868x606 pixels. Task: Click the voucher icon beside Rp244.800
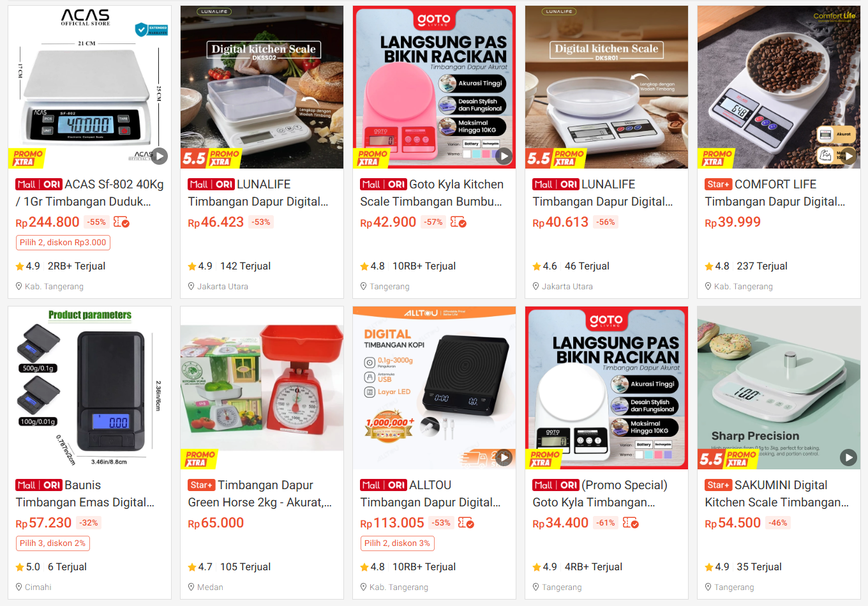pos(121,222)
